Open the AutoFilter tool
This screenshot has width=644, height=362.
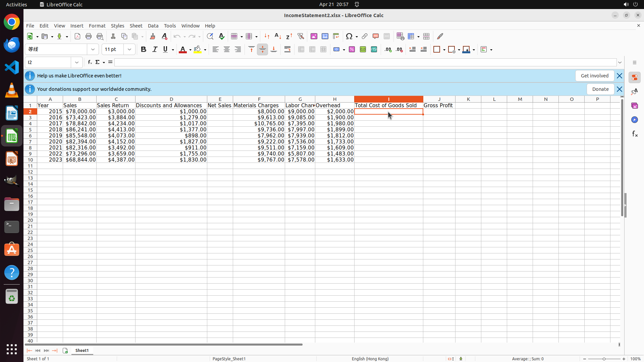tap(301, 36)
